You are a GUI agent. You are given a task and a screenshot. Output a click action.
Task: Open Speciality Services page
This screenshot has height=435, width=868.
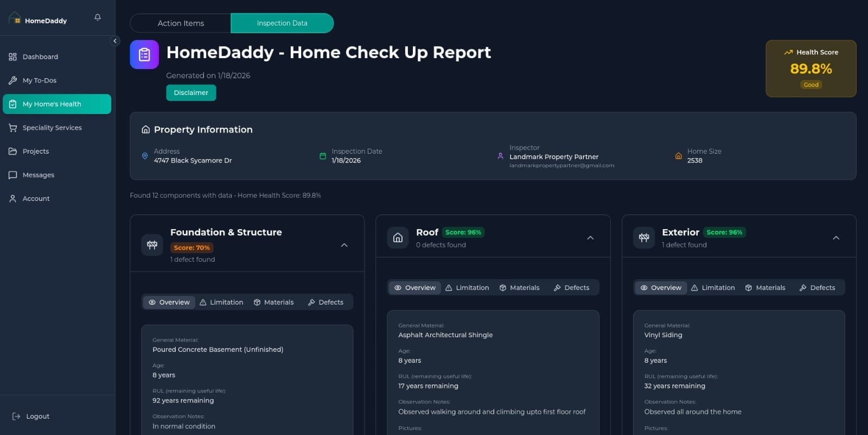pos(57,128)
